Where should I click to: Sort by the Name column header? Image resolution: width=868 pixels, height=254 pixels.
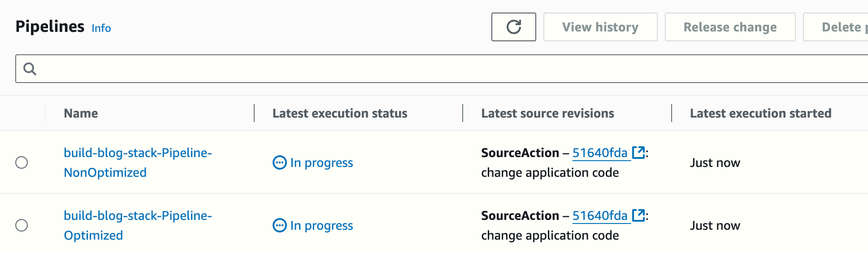click(x=81, y=114)
